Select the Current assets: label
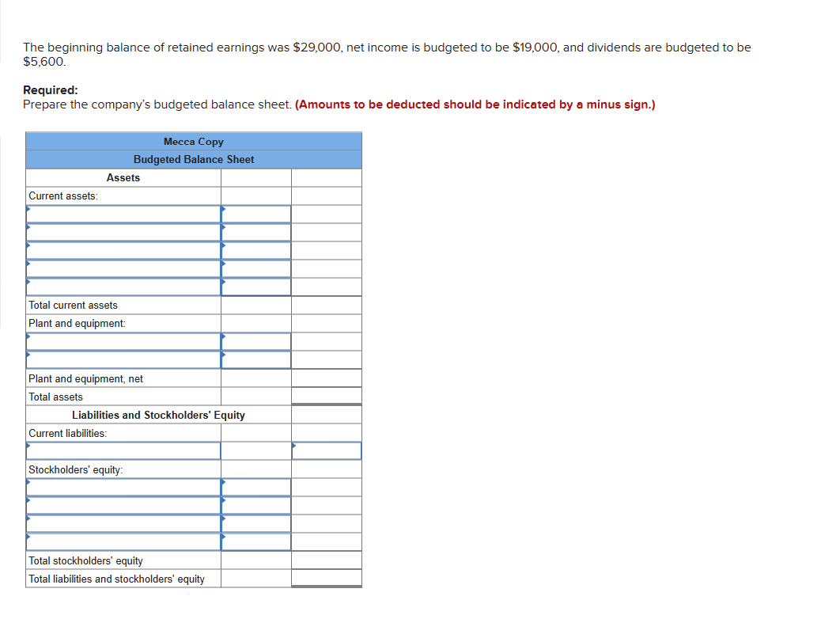This screenshot has width=840, height=619. [x=63, y=196]
